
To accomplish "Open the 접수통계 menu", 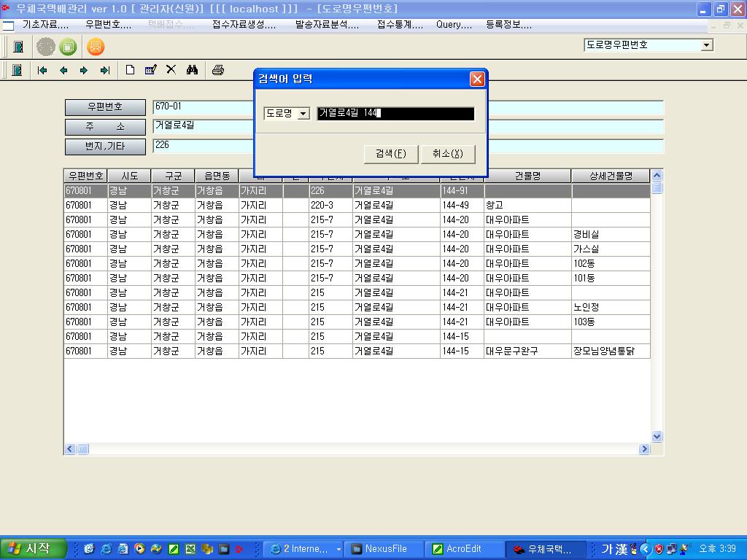I will 400,25.
